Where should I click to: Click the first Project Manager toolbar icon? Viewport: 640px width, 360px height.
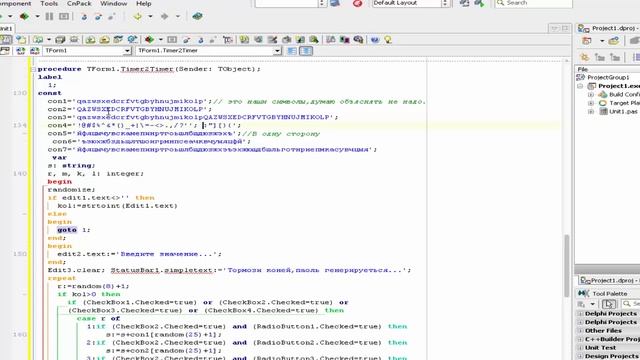[x=587, y=41]
